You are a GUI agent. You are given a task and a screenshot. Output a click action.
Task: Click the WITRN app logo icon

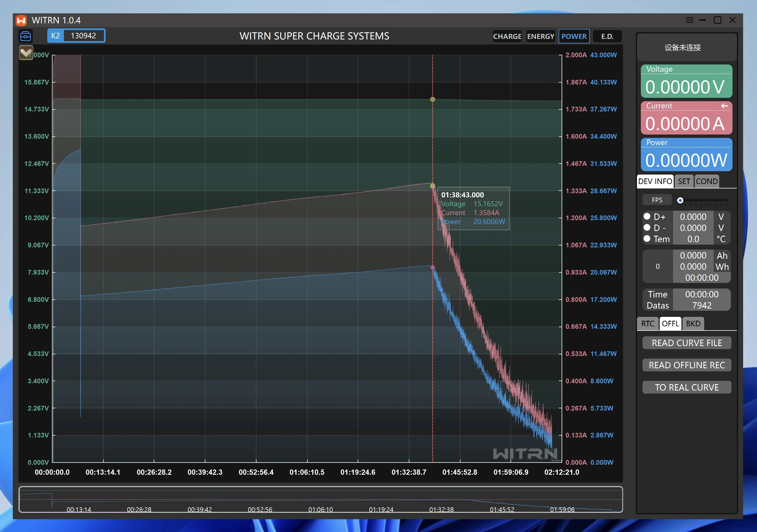pyautogui.click(x=21, y=21)
